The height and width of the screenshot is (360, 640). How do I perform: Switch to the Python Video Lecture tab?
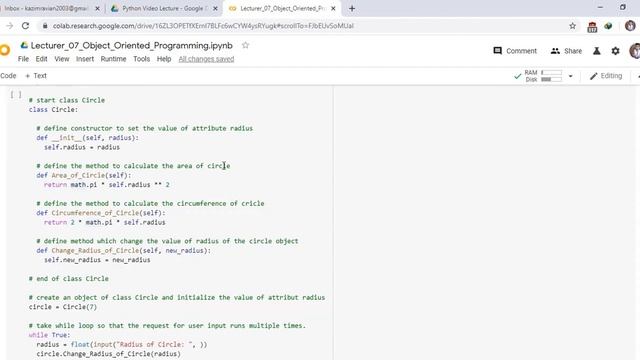pos(163,8)
